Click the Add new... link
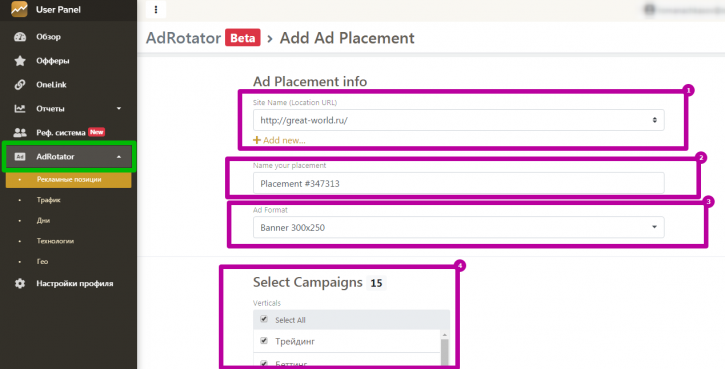 point(279,140)
